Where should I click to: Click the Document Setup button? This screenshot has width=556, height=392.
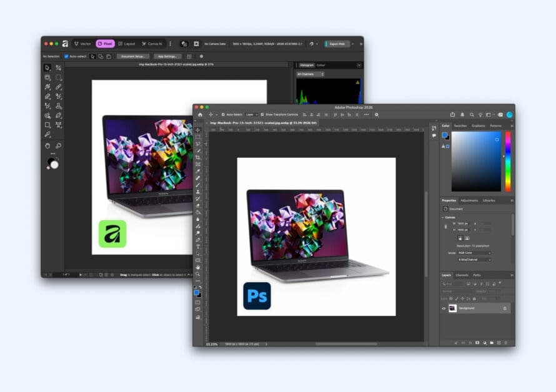[x=133, y=56]
